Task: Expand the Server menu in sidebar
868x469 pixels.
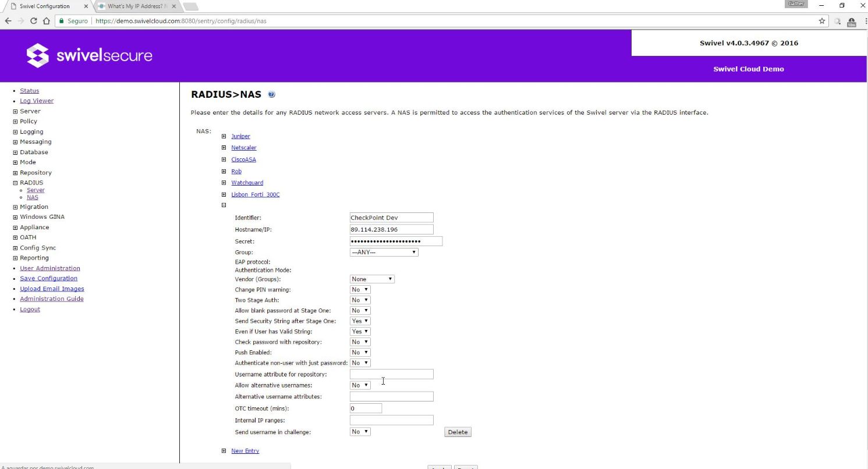Action: point(15,111)
